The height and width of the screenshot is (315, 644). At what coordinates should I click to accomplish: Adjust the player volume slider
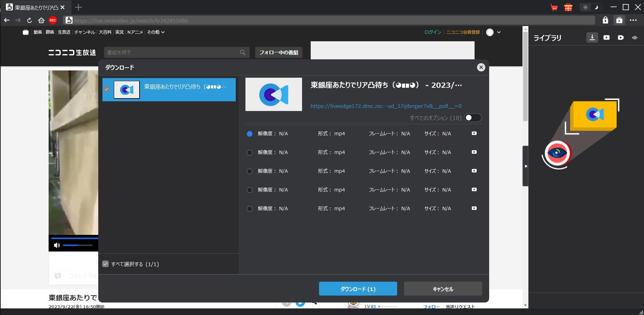pos(78,245)
